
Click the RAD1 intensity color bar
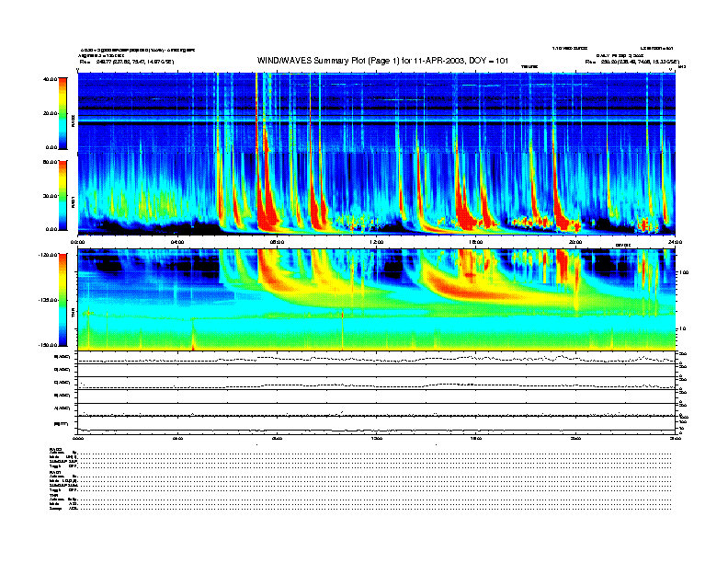point(63,195)
